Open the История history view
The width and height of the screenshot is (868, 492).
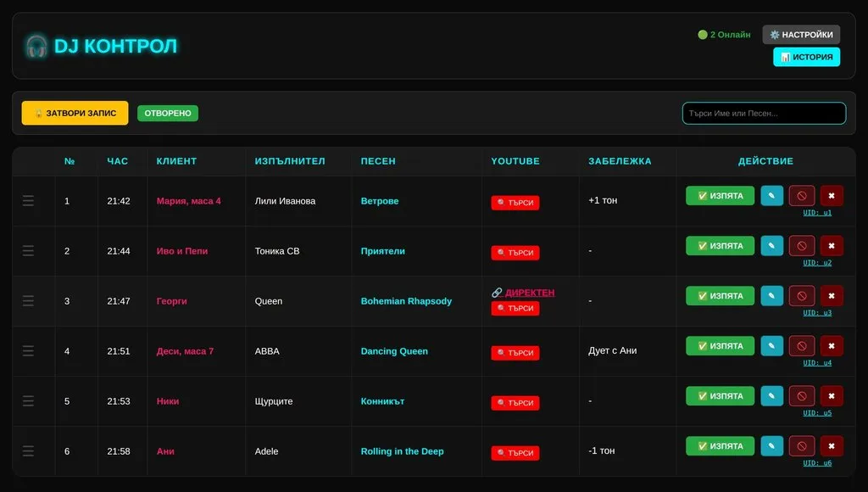pos(807,57)
